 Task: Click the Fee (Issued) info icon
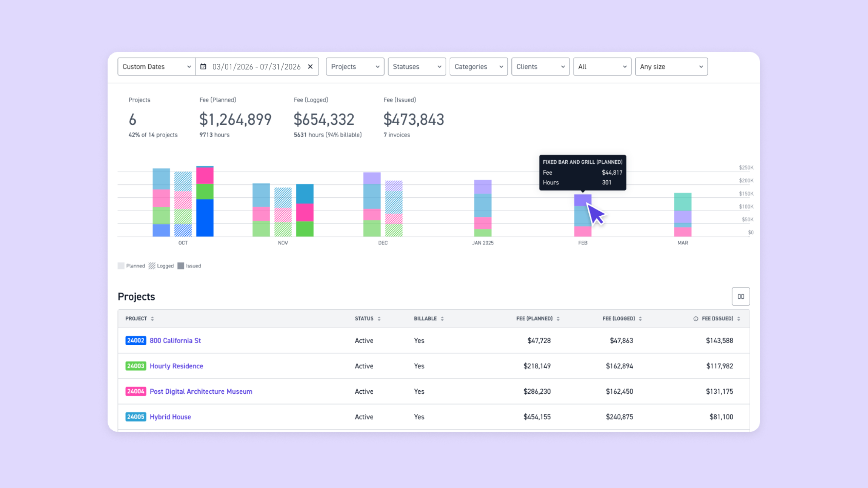pos(696,319)
